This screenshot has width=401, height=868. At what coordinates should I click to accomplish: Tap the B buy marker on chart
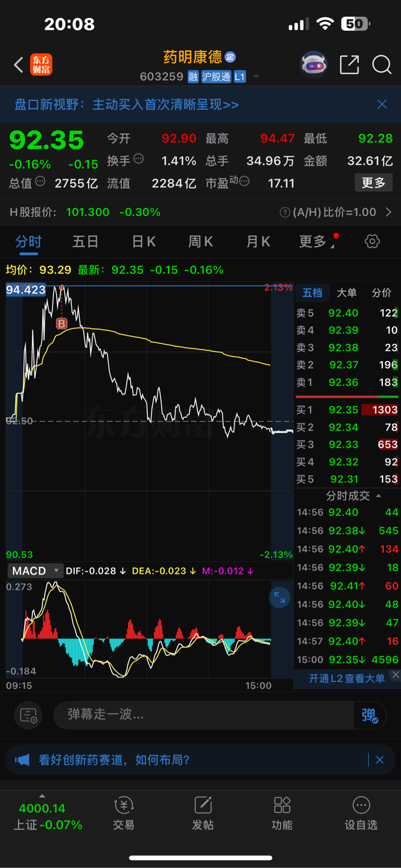tap(62, 323)
